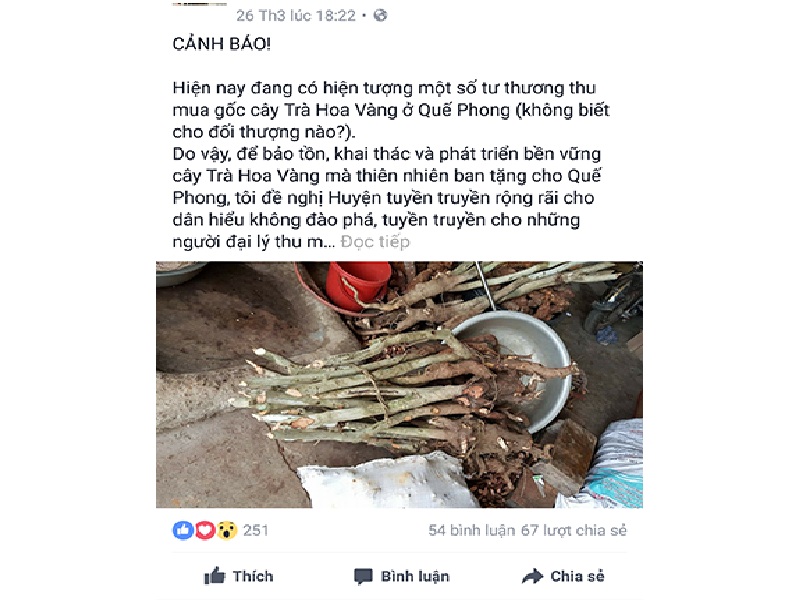
Task: View the 54 bình luận comments
Action: click(x=471, y=531)
